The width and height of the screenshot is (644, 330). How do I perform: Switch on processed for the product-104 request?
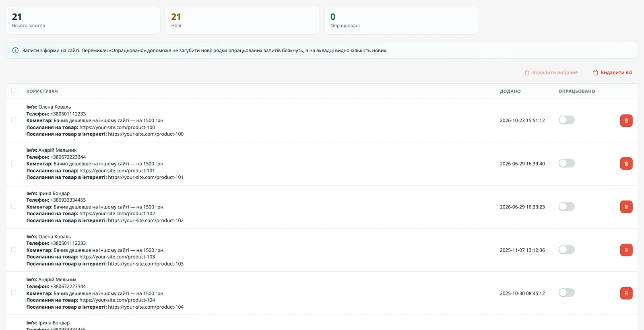click(566, 293)
